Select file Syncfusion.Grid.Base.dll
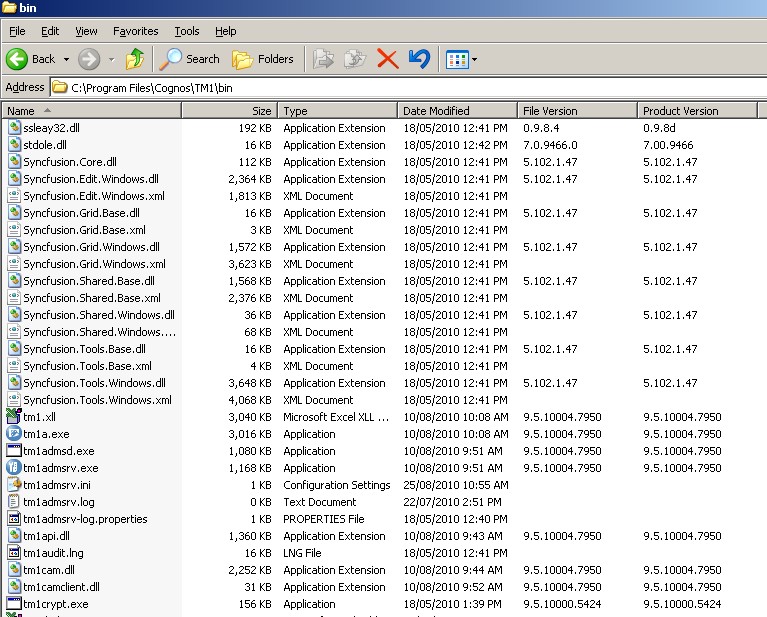The height and width of the screenshot is (617, 767). tap(81, 213)
